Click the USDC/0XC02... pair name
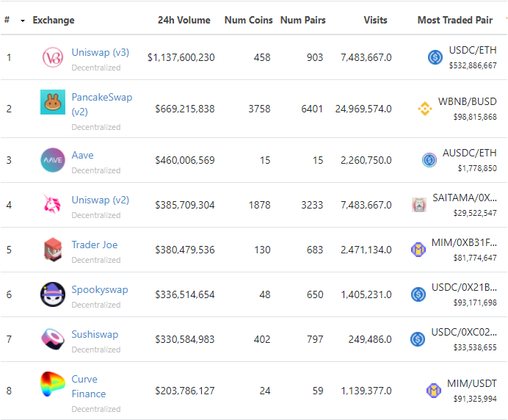Viewport: 508px width, 420px height. point(464,332)
